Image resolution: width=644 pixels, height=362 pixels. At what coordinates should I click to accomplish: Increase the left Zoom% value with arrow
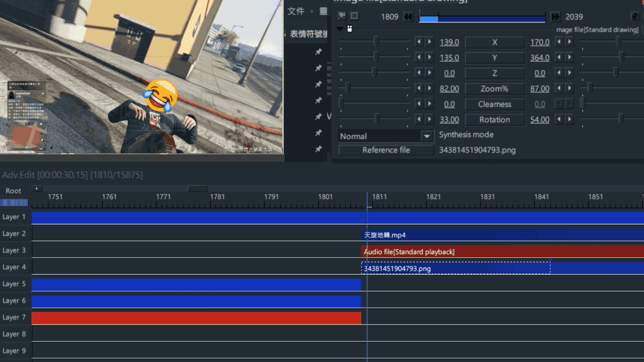pos(429,89)
